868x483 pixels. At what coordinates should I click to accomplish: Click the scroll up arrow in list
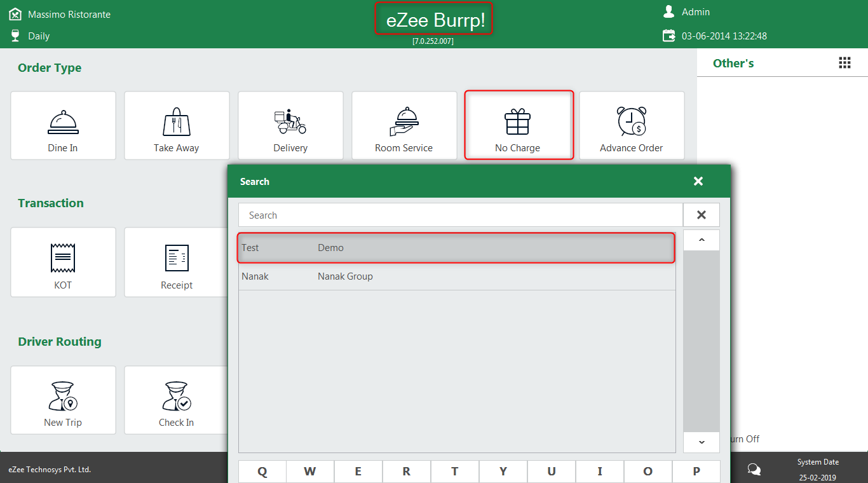702,240
